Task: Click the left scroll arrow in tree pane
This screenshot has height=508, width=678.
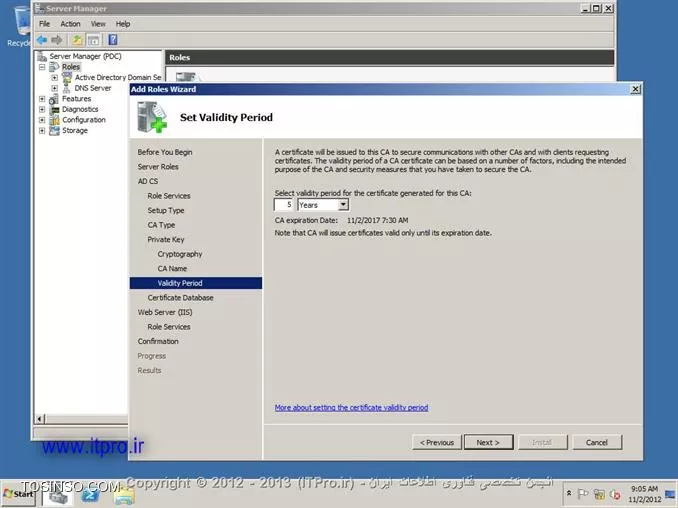Action: (x=39, y=419)
